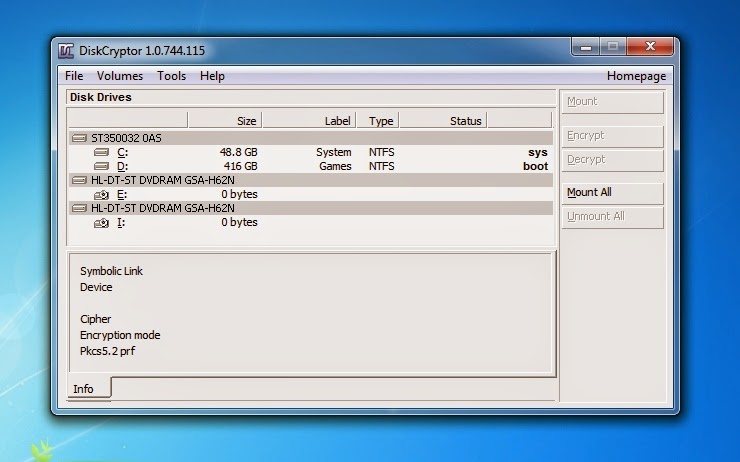This screenshot has width=740, height=462.
Task: Click the C: partition drive icon
Action: click(x=101, y=152)
